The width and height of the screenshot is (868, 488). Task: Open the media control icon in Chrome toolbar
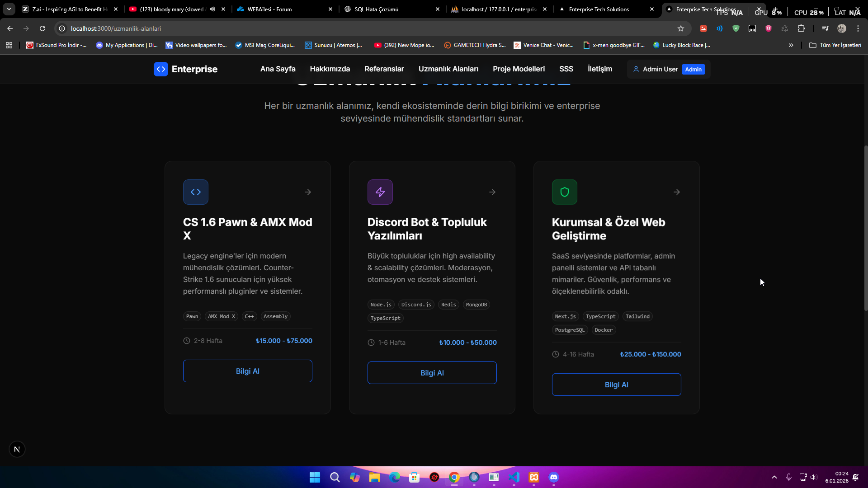tap(826, 28)
